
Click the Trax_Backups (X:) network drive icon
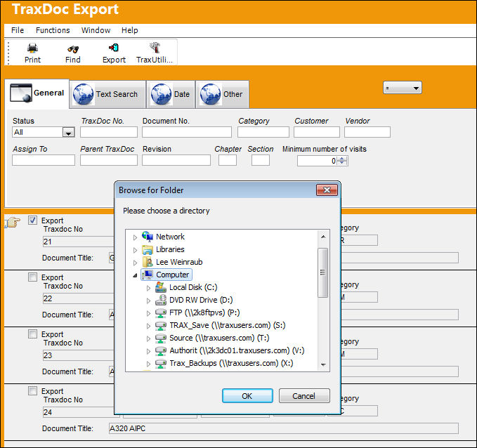click(161, 364)
